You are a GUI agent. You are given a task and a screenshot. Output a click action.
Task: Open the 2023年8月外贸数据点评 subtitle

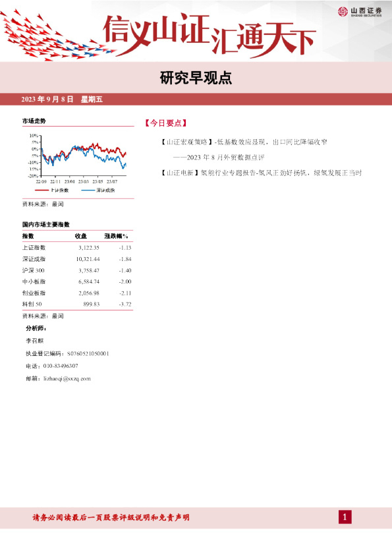click(219, 158)
